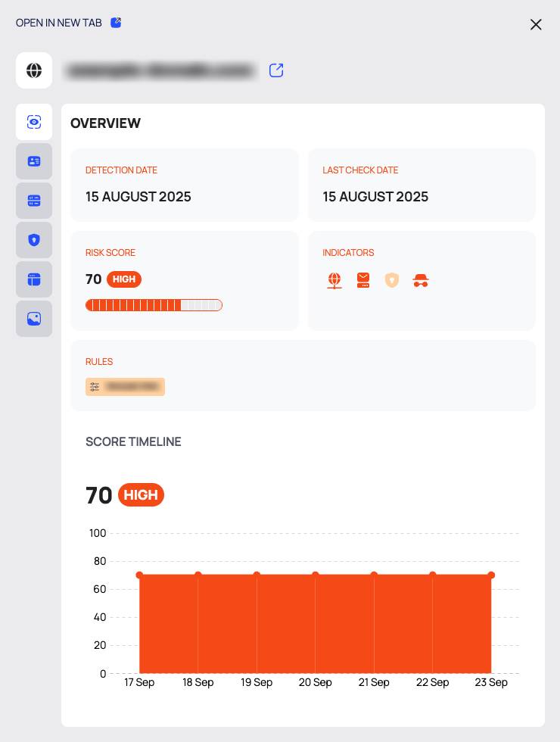The width and height of the screenshot is (560, 742).
Task: Open the server records sidebar tab
Action: [34, 201]
